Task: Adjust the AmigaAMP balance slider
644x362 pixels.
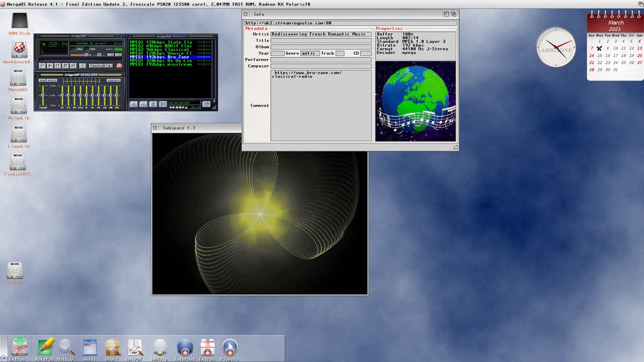Action: tap(99, 55)
